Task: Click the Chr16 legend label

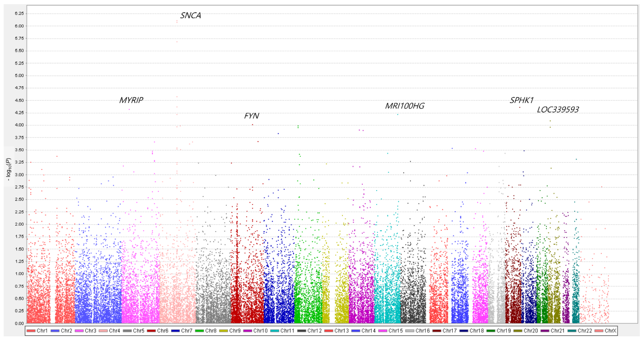Action: pyautogui.click(x=423, y=331)
